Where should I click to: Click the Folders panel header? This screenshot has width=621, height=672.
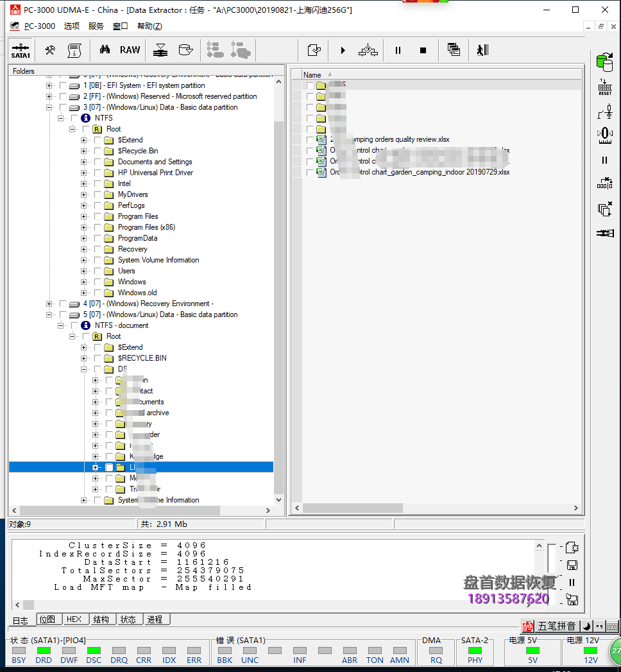[x=147, y=71]
